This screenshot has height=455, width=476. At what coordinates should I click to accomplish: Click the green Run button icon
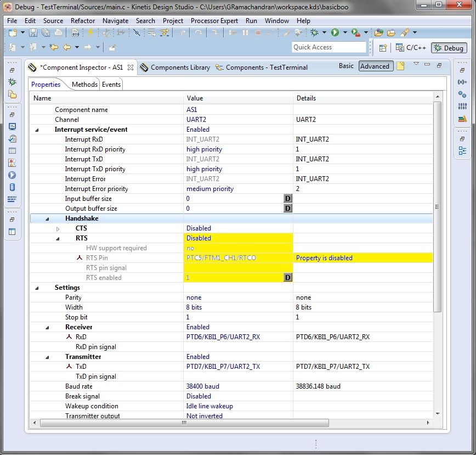click(335, 32)
